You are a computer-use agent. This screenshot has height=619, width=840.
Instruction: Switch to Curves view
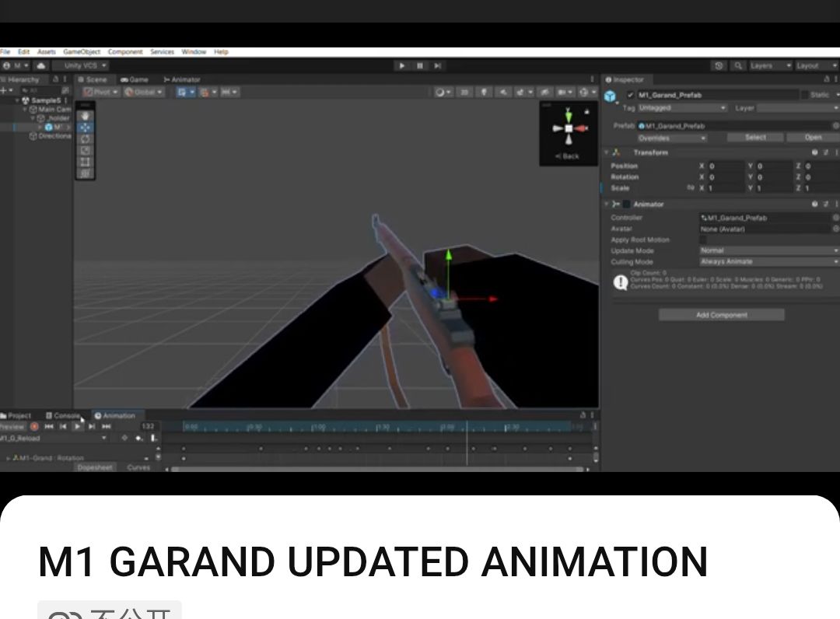click(x=138, y=467)
